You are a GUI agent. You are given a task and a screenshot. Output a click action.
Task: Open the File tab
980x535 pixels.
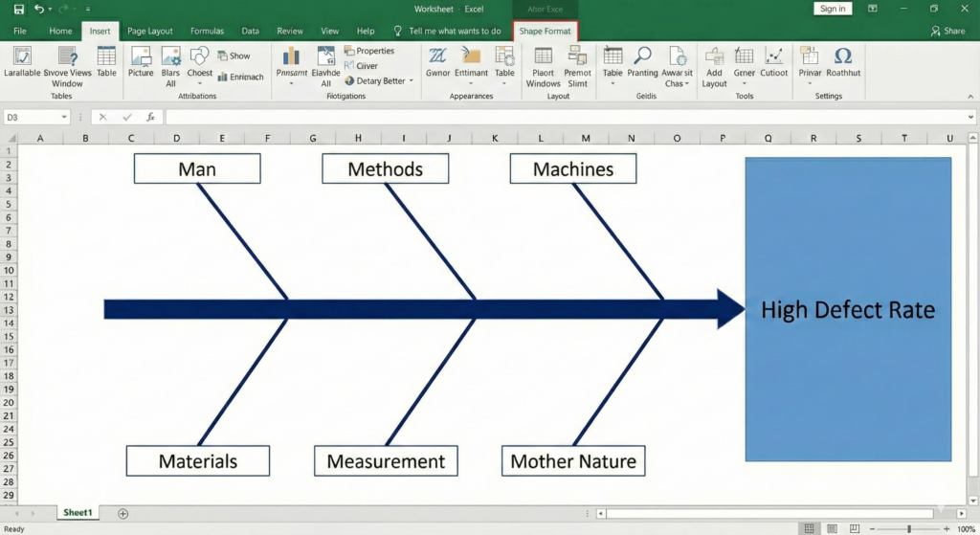pyautogui.click(x=20, y=31)
